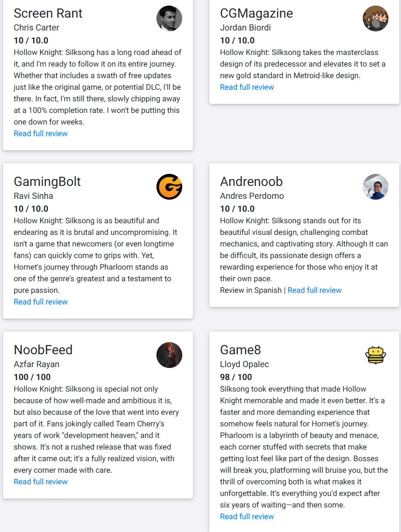Open the Game8 outlet heading
Screen dimensions: 401x532
[x=241, y=350]
